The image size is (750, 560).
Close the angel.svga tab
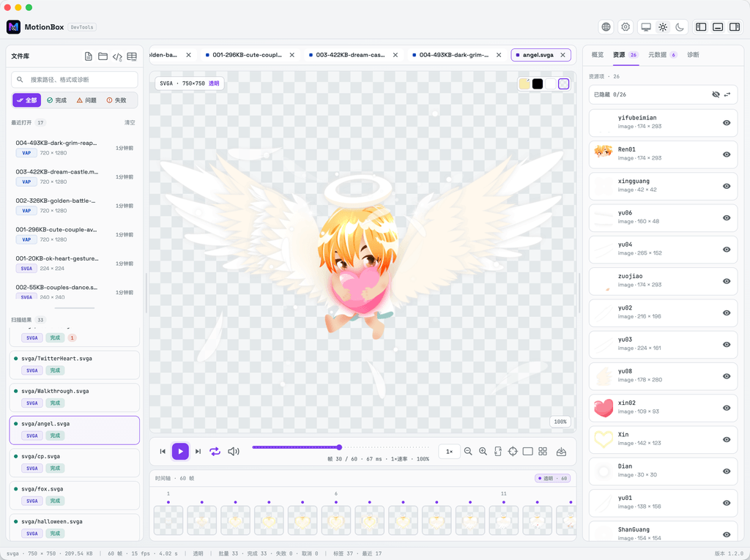(563, 55)
